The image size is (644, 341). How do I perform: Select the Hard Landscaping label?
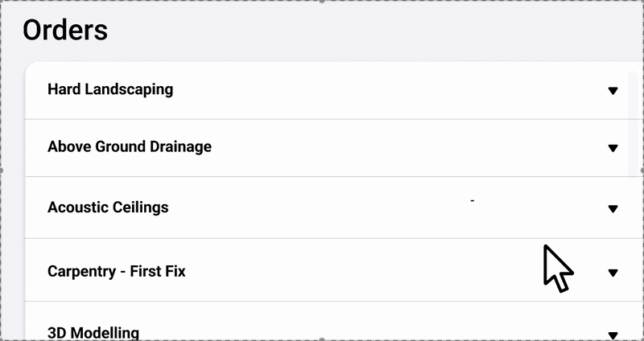coord(110,89)
